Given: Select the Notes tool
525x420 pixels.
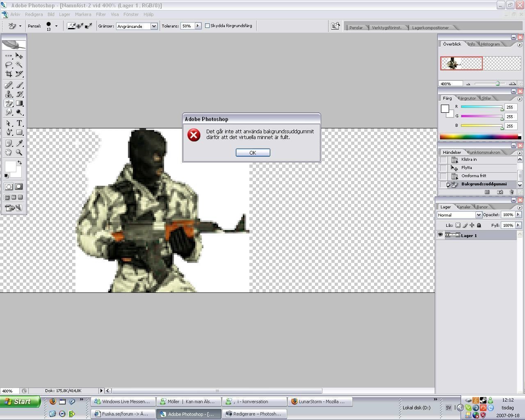Looking at the screenshot, I should point(9,143).
